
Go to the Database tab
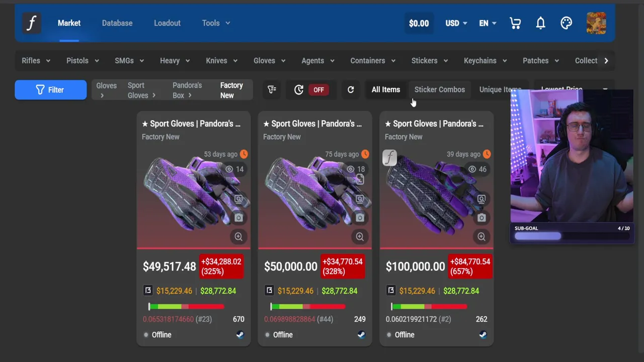coord(117,23)
